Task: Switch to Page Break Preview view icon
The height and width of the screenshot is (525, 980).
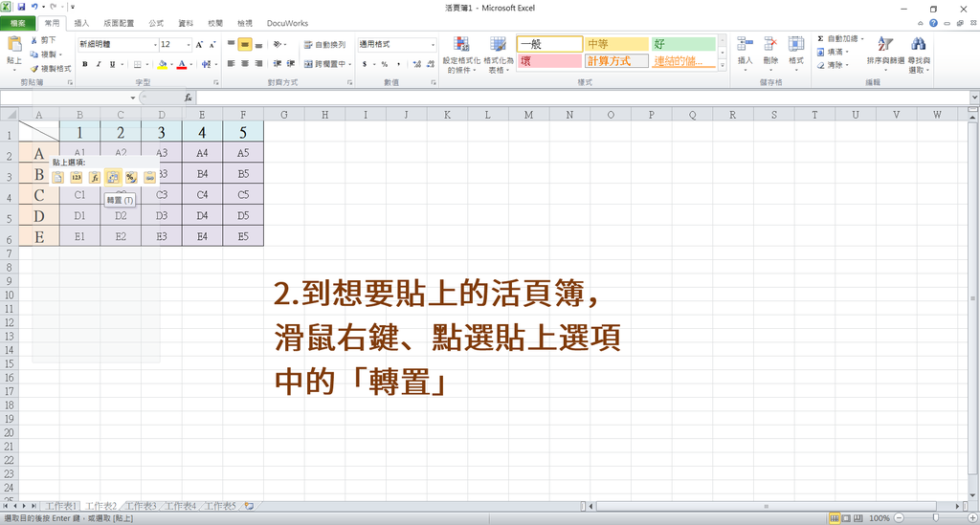Action: (x=858, y=518)
